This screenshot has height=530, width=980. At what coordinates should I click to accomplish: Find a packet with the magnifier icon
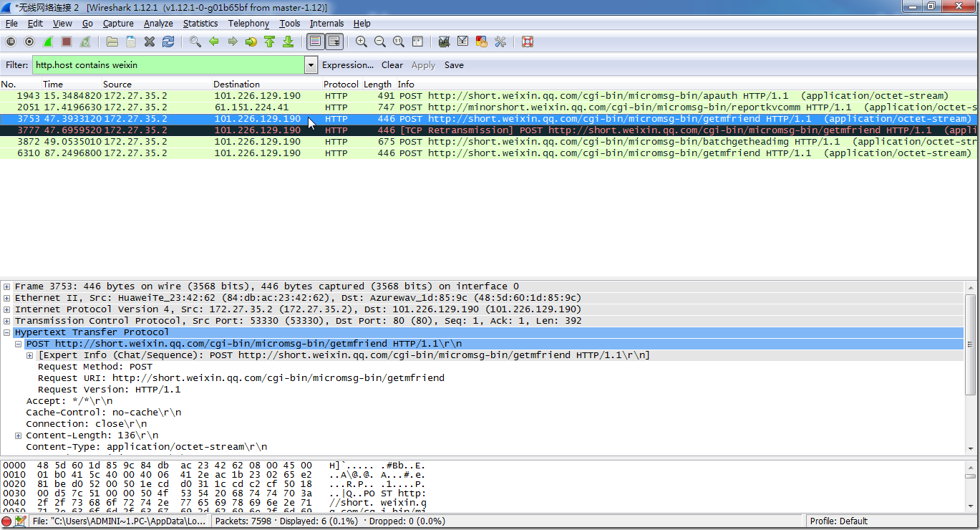pyautogui.click(x=195, y=42)
